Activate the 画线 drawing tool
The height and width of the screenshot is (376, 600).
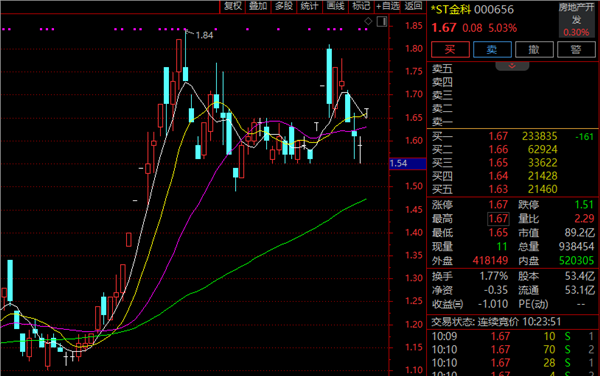tap(336, 6)
